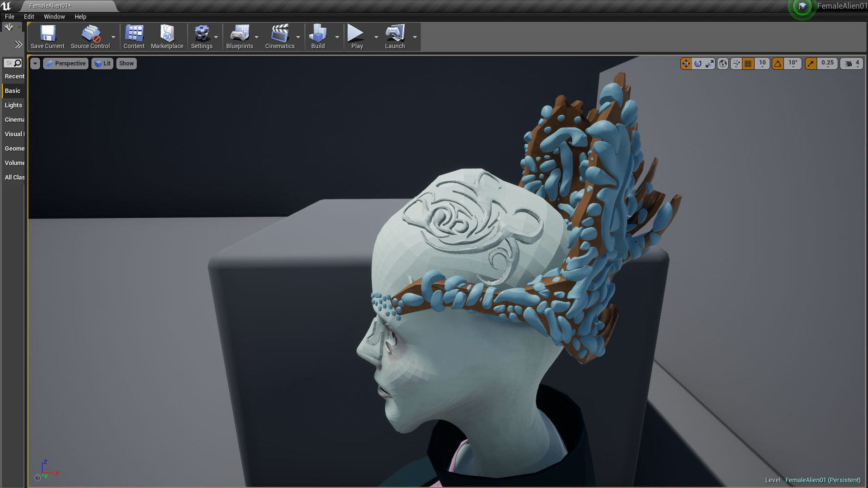Open the Help menu
This screenshot has height=488, width=868.
point(80,17)
